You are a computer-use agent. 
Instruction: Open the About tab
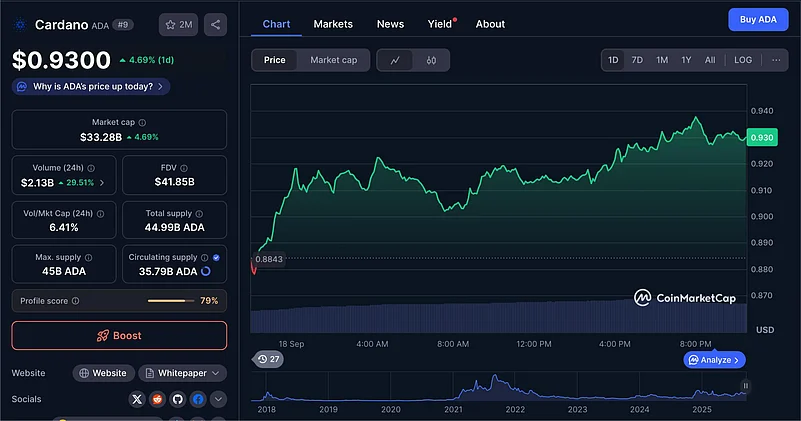(x=490, y=24)
